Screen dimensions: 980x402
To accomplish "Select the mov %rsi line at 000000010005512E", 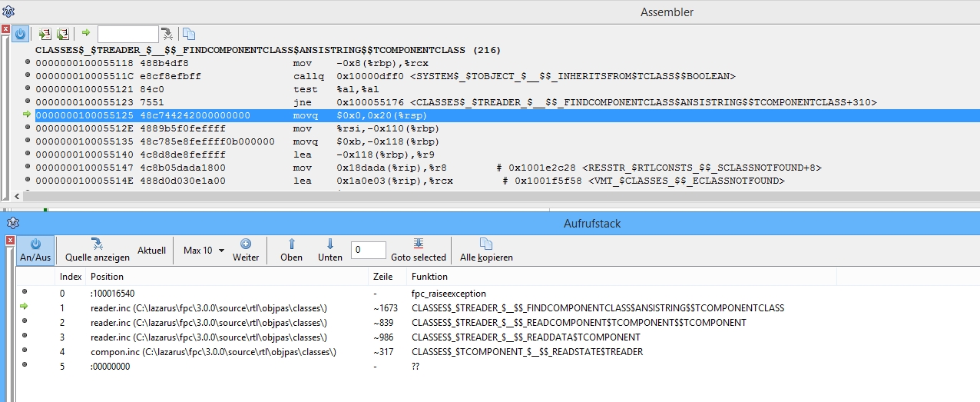I will click(507, 128).
